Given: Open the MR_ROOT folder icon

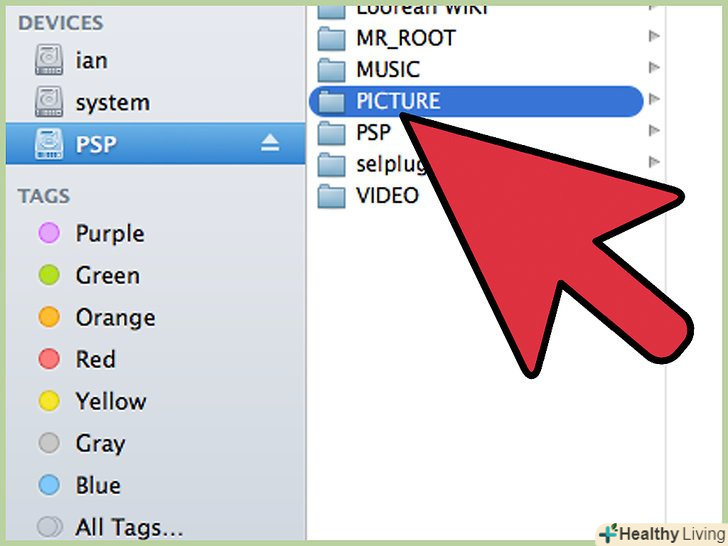Looking at the screenshot, I should [332, 38].
